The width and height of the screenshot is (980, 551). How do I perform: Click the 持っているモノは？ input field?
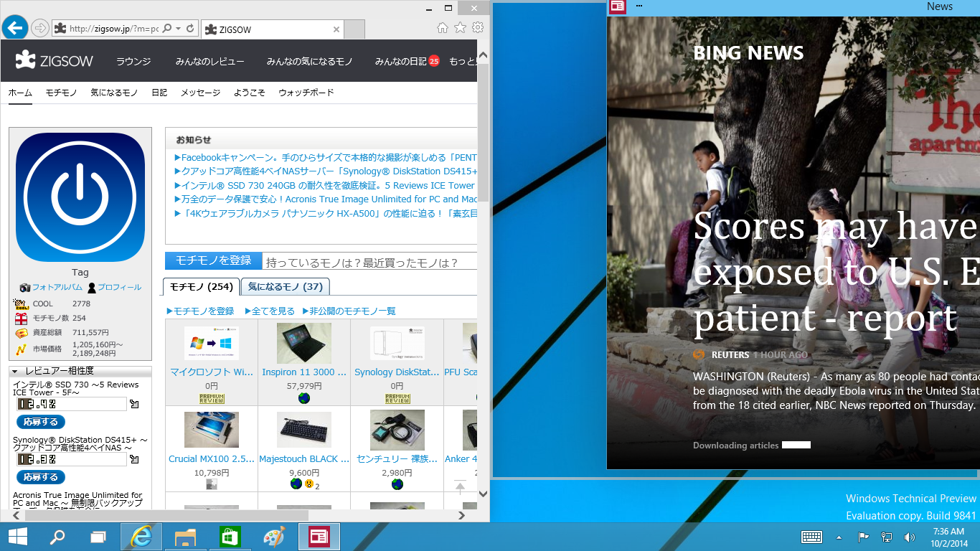point(369,262)
